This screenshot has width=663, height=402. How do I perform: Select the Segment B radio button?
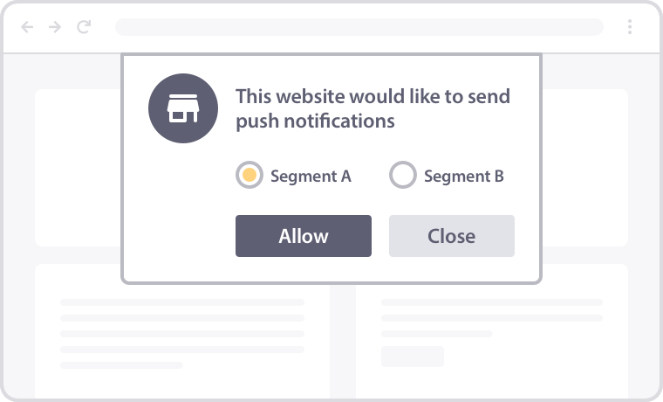click(402, 176)
